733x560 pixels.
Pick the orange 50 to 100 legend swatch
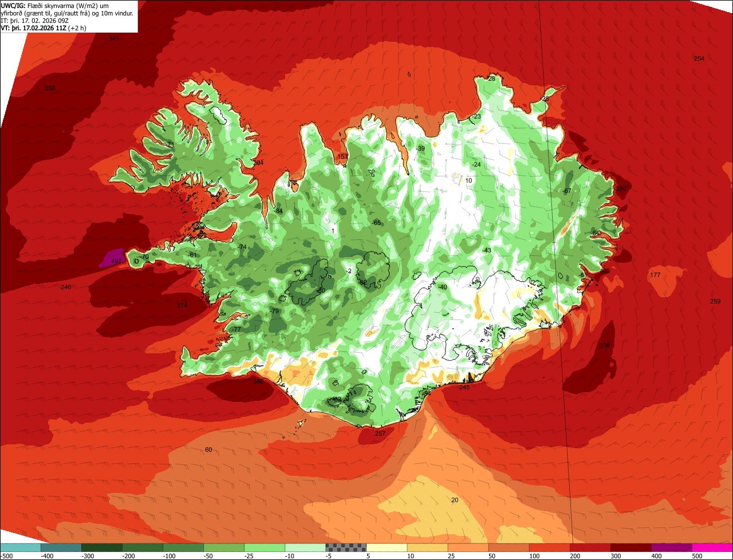(509, 547)
